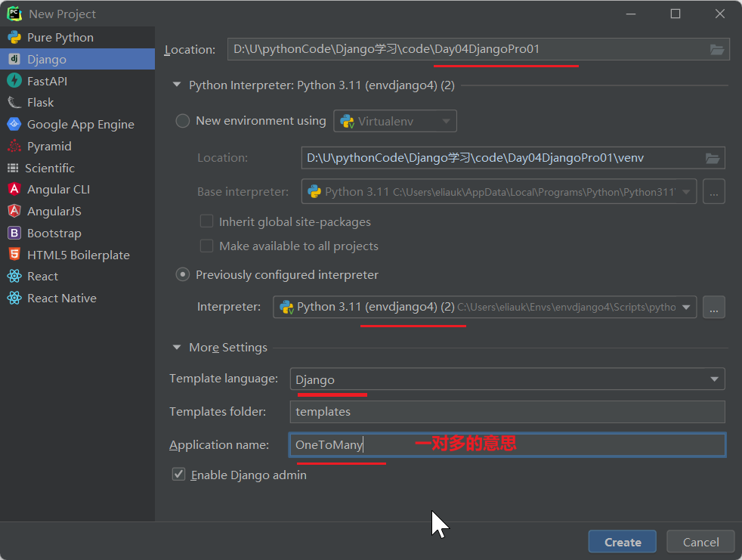The height and width of the screenshot is (560, 742).
Task: Close the New Project dialog
Action: click(720, 14)
